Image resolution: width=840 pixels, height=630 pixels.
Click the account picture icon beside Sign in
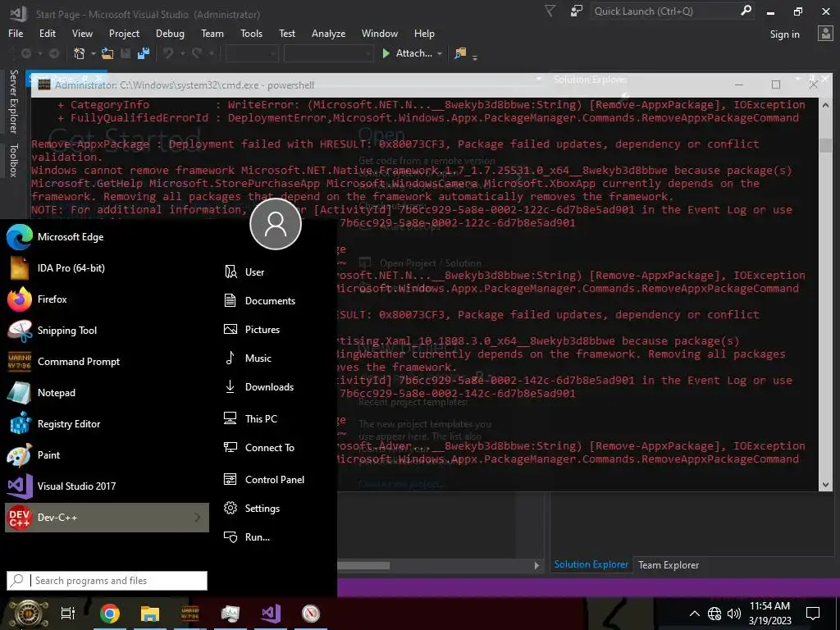(x=825, y=33)
